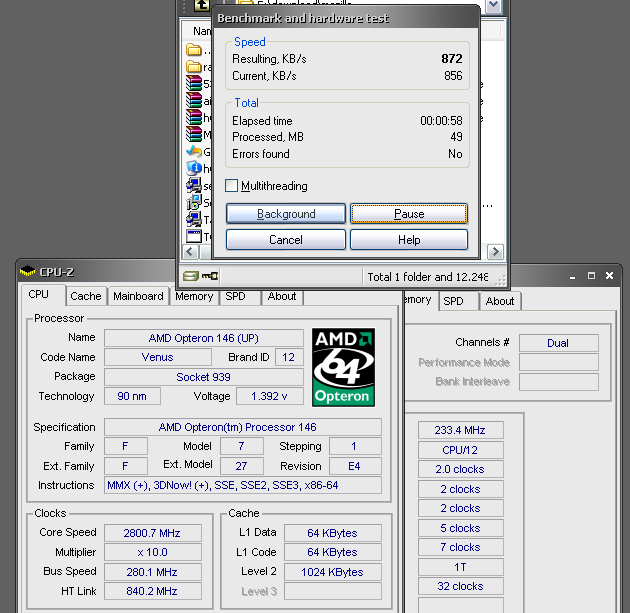Open the About tab in rear CPU-Z window
Screen dimensions: 630x613
(499, 301)
